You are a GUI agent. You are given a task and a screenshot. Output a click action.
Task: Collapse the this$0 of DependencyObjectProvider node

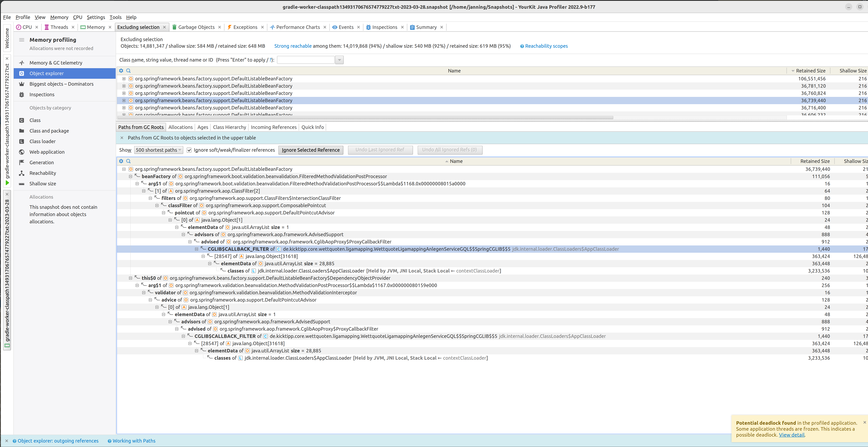click(130, 278)
